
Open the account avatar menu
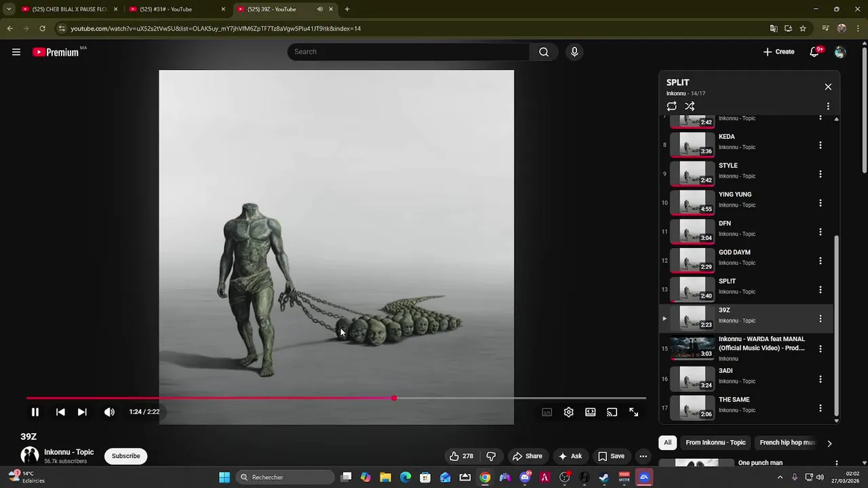coord(840,52)
